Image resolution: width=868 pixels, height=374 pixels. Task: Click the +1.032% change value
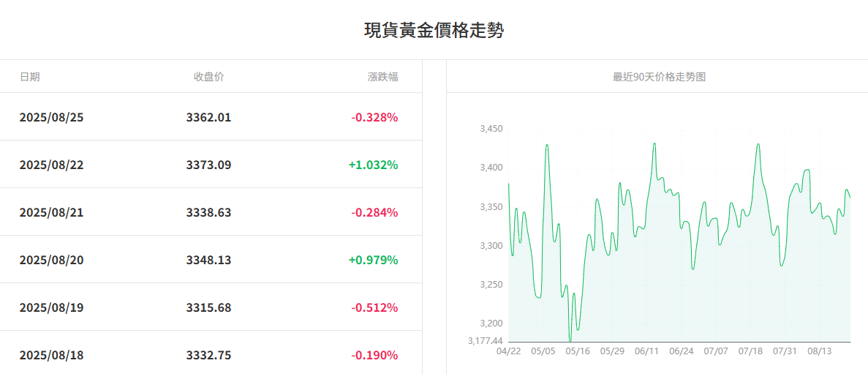click(373, 165)
